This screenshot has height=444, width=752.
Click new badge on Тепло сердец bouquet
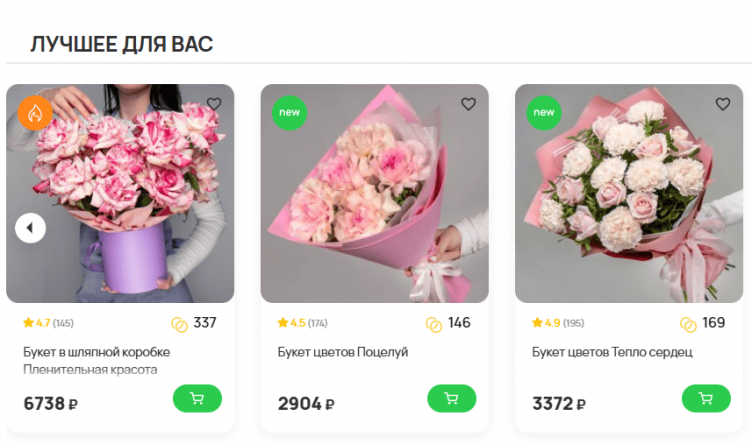pyautogui.click(x=544, y=113)
